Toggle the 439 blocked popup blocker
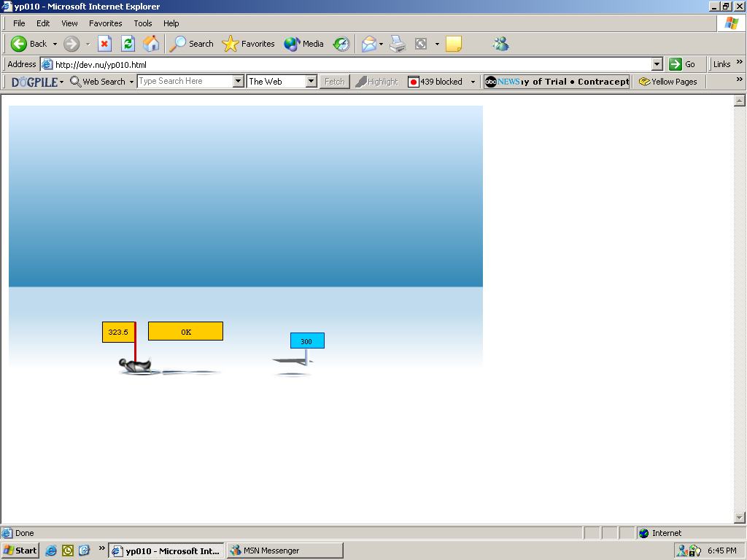The width and height of the screenshot is (747, 560). [436, 82]
